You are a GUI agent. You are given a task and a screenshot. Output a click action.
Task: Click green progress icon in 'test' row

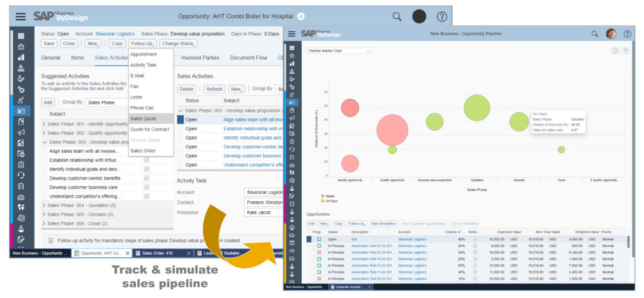click(x=319, y=239)
